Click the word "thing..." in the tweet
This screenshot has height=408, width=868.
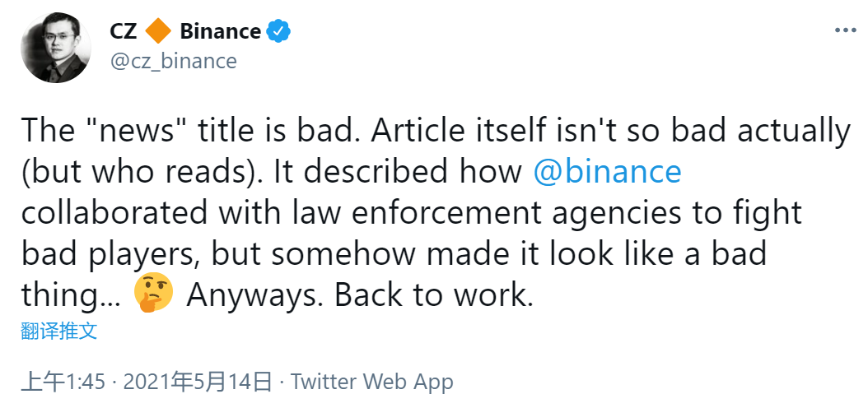(x=69, y=295)
